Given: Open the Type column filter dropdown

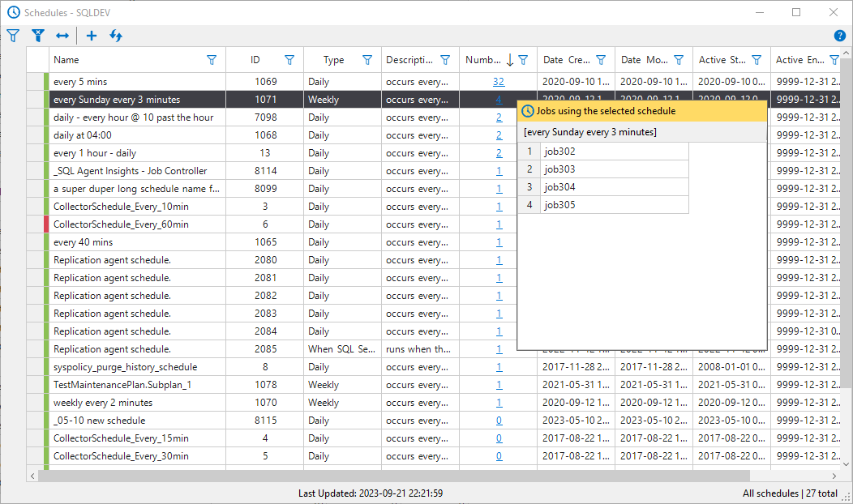Looking at the screenshot, I should point(367,60).
